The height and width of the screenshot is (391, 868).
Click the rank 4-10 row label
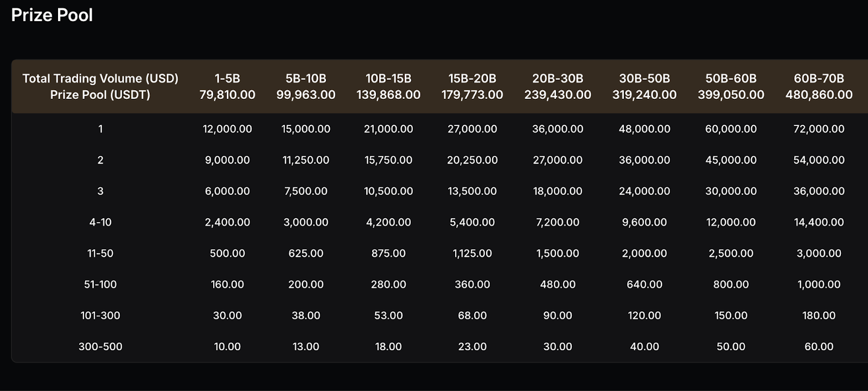point(100,222)
